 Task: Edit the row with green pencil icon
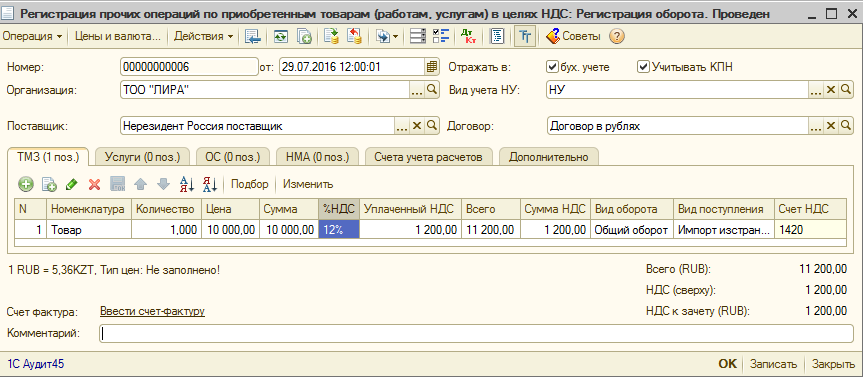click(x=72, y=184)
